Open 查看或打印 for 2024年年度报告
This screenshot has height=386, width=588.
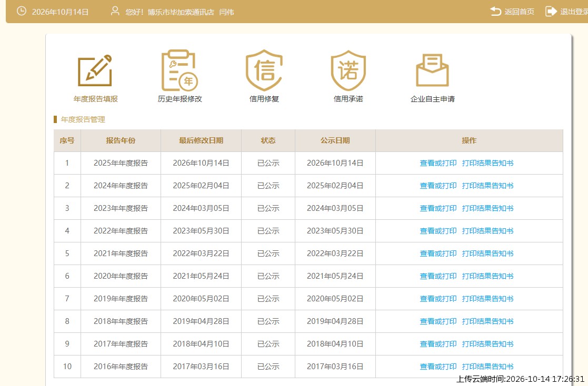coord(438,186)
